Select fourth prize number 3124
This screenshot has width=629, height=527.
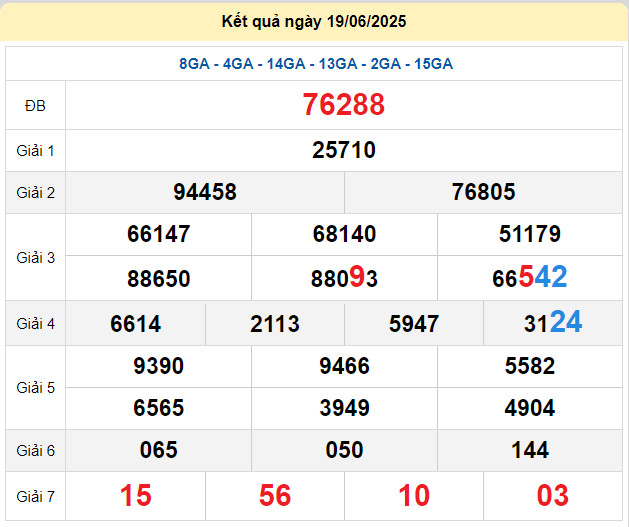553,322
